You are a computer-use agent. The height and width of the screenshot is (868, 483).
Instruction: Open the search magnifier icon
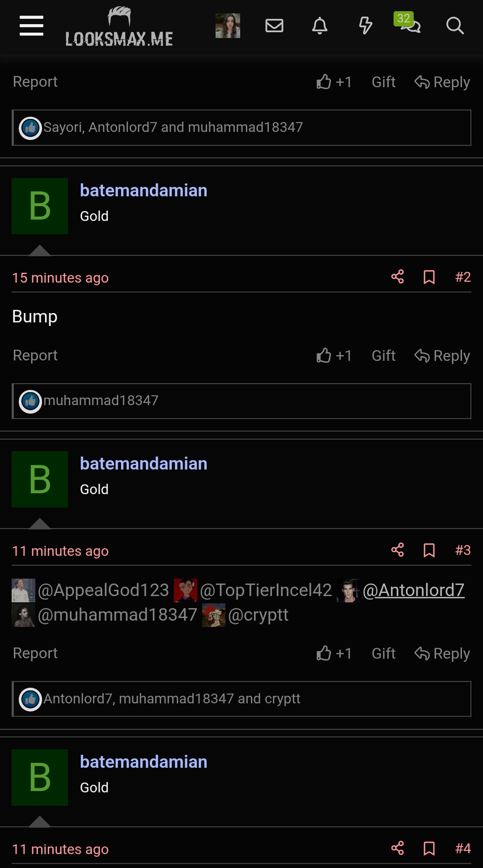click(x=455, y=25)
